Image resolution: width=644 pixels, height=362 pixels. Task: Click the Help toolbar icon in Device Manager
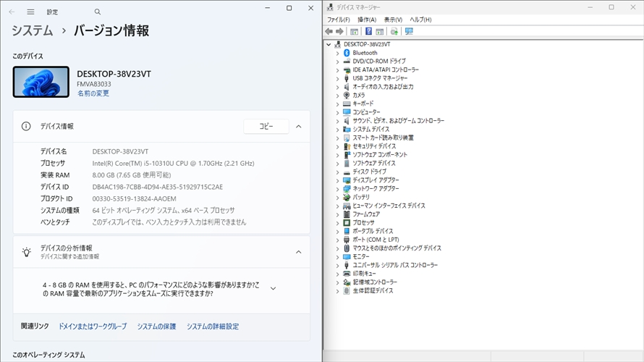point(368,32)
